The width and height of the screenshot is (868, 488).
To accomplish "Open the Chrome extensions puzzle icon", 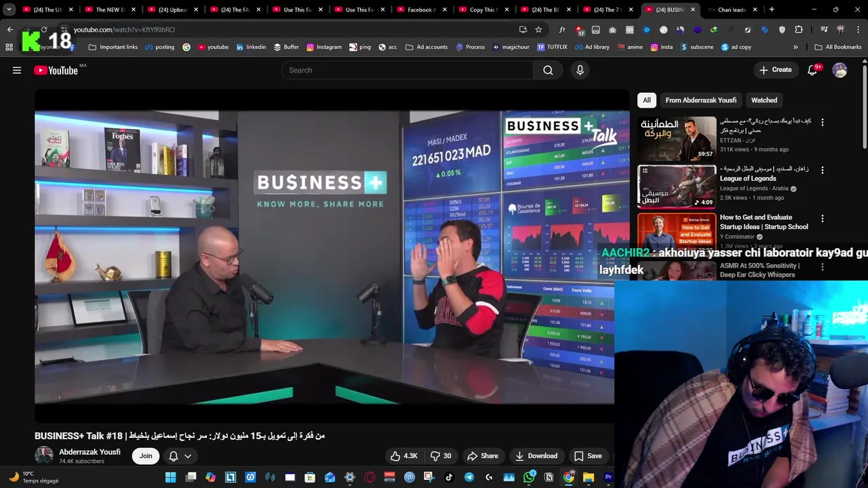I will [x=799, y=29].
